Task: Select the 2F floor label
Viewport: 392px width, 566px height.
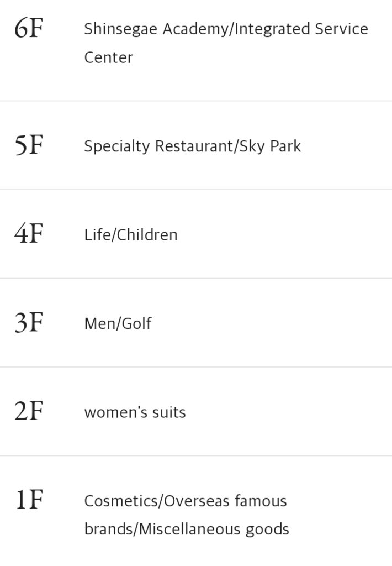Action: click(x=29, y=412)
